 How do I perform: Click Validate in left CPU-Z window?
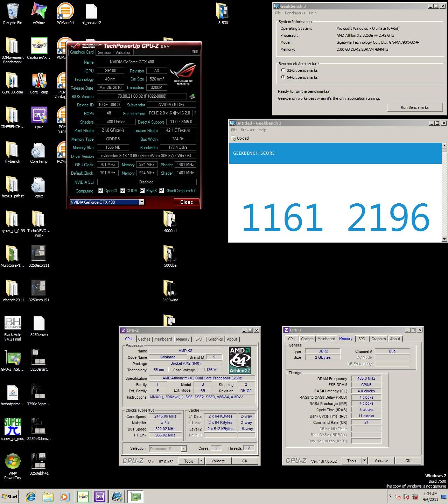tap(218, 461)
